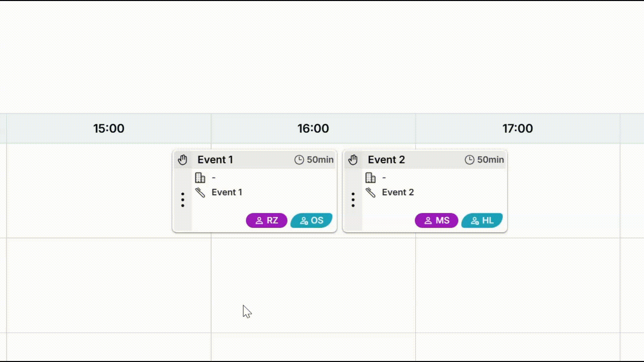This screenshot has height=362, width=644.
Task: Click the drag hand icon on Event 1
Action: tap(182, 160)
